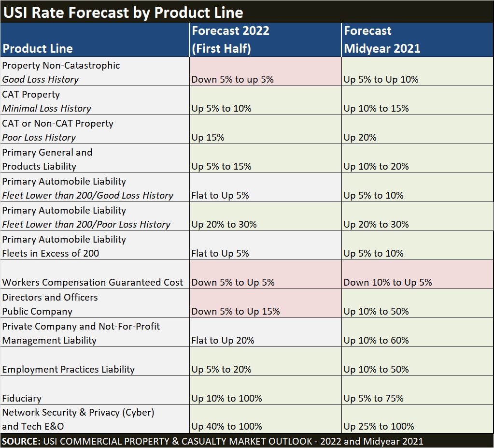Select the 'Down 5% to up 5%' pink cell
The image size is (494, 448).
(x=233, y=79)
